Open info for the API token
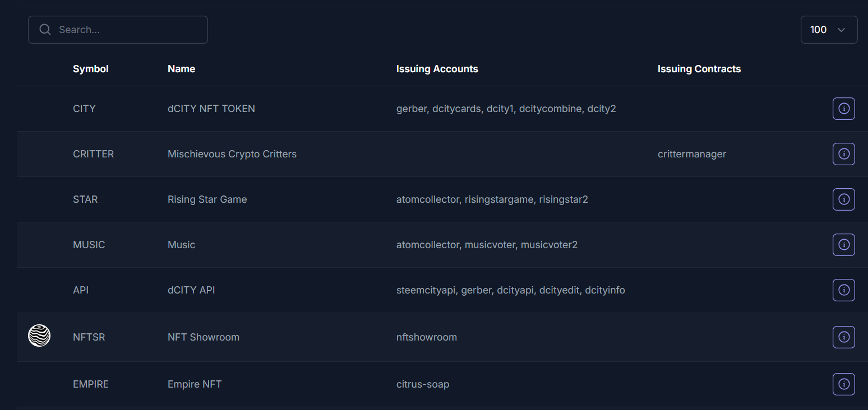868x410 pixels. pos(843,290)
